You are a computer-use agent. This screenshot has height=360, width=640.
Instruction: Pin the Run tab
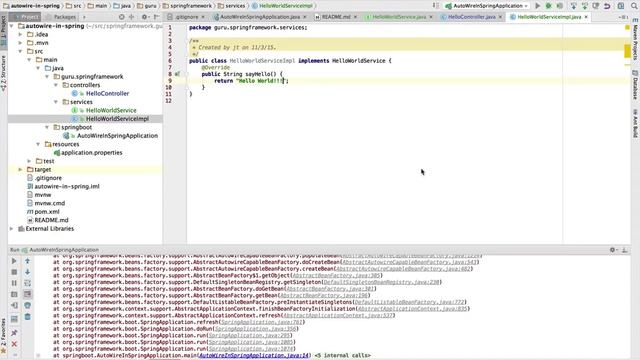click(14, 333)
